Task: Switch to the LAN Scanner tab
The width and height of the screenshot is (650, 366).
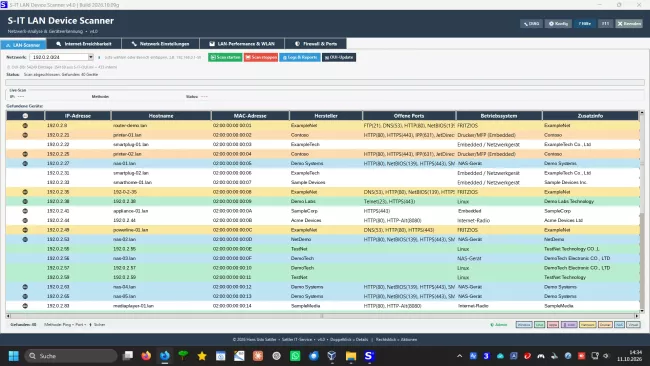Action: point(23,44)
